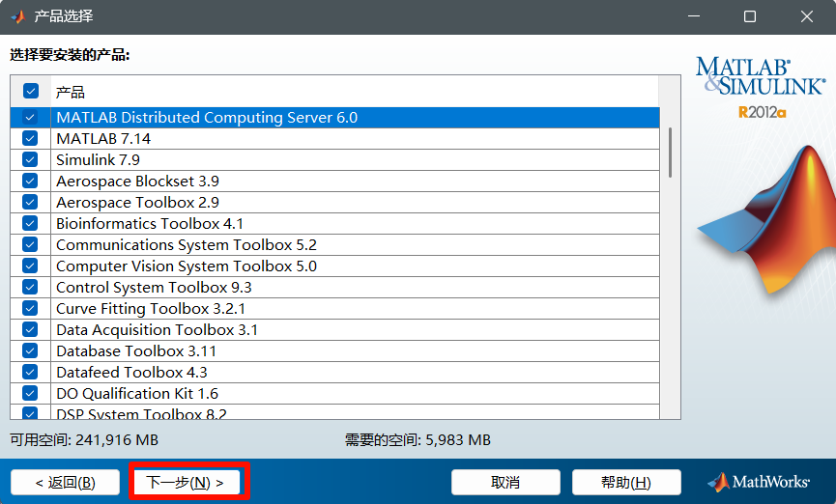The width and height of the screenshot is (836, 504).
Task: Uncheck Computer Vision System Toolbox 5.0 checkbox
Action: pyautogui.click(x=30, y=266)
